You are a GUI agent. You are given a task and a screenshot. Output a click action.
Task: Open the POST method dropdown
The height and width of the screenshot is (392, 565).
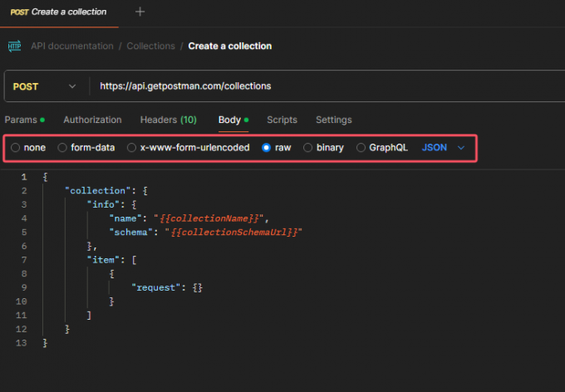tap(45, 86)
